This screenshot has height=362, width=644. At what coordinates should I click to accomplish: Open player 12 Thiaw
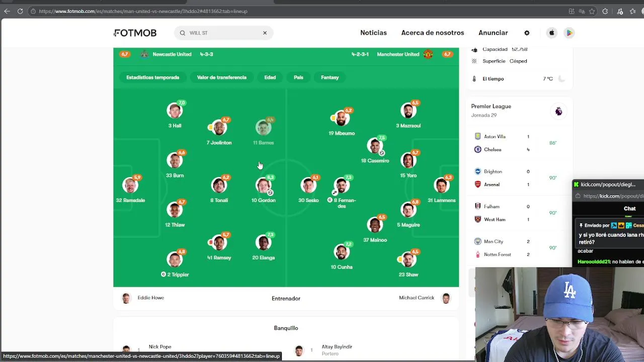tap(175, 214)
